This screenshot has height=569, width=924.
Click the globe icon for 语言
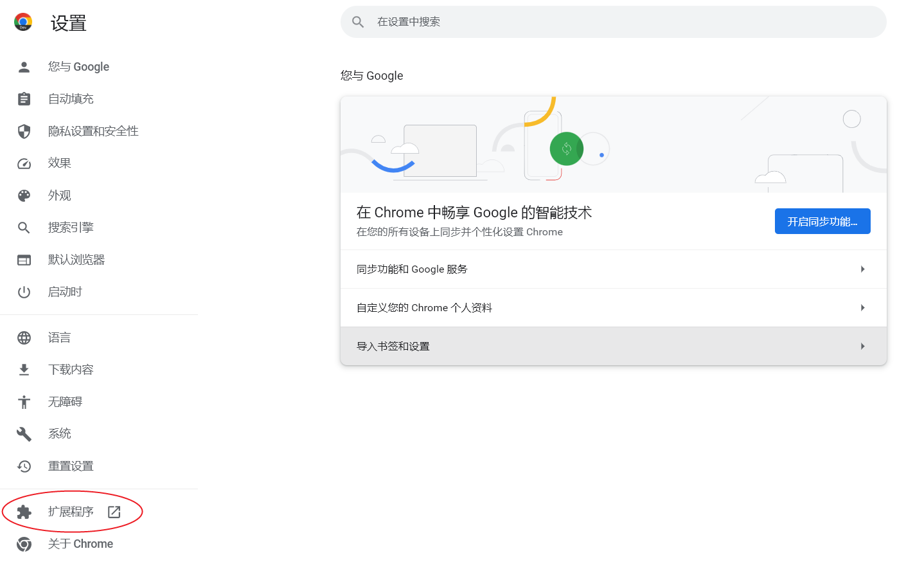[x=24, y=338]
